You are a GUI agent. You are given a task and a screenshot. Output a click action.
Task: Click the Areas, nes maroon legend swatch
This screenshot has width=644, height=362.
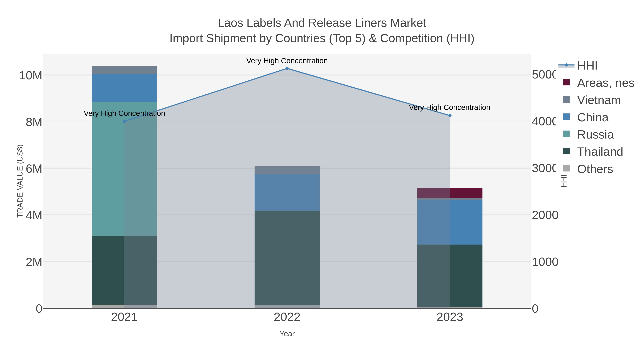click(x=566, y=82)
